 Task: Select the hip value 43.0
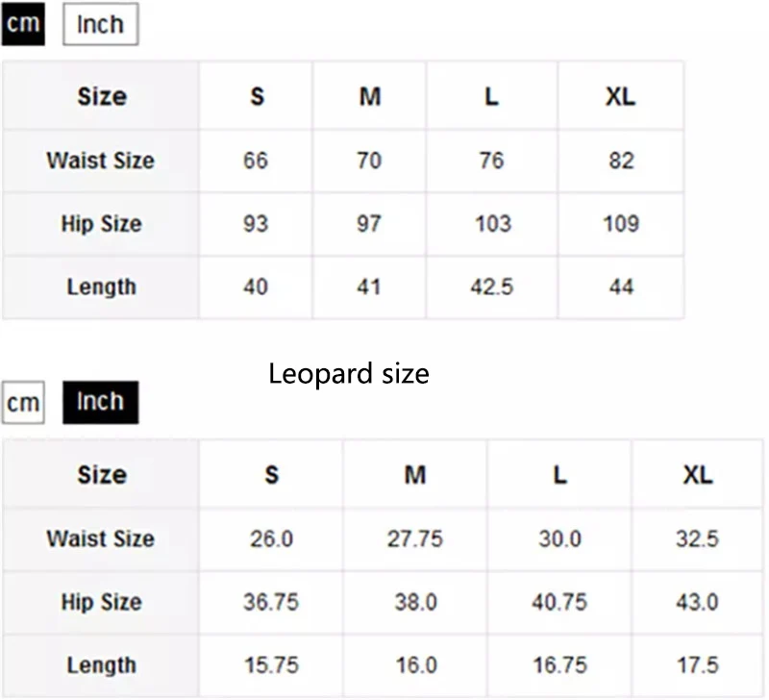tap(697, 602)
